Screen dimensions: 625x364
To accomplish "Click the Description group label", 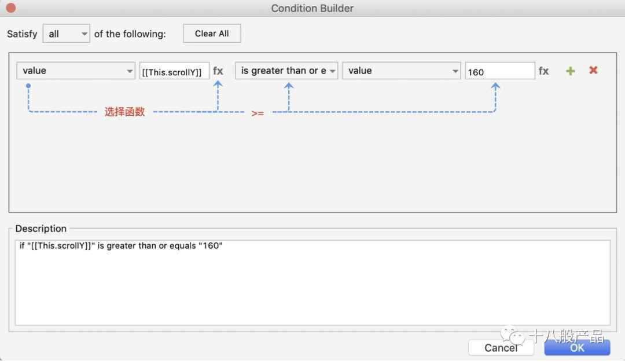I will (41, 229).
